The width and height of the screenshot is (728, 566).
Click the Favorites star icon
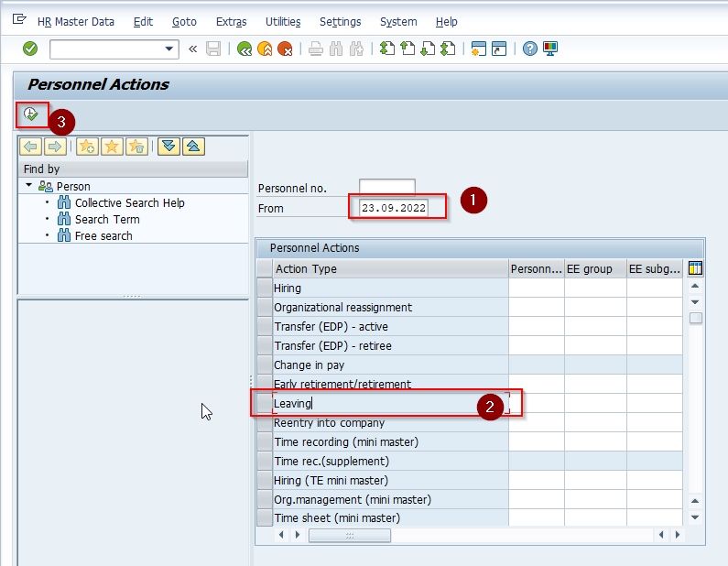(x=112, y=147)
